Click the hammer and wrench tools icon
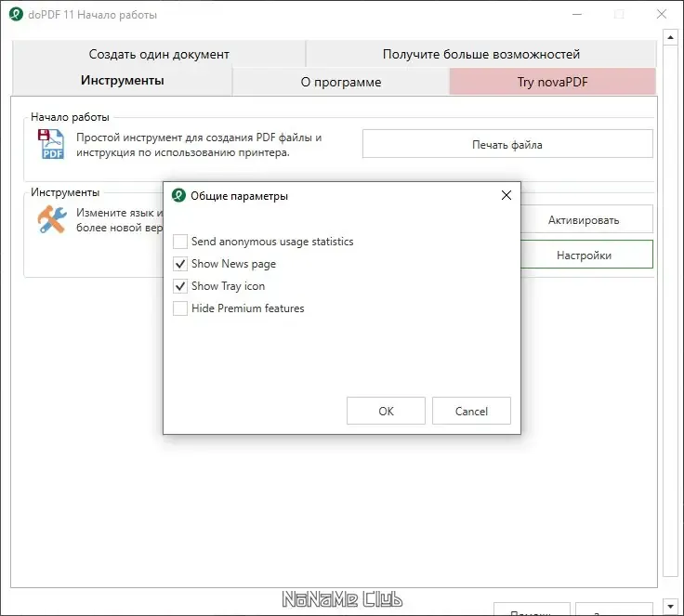This screenshot has width=684, height=616. coord(52,219)
